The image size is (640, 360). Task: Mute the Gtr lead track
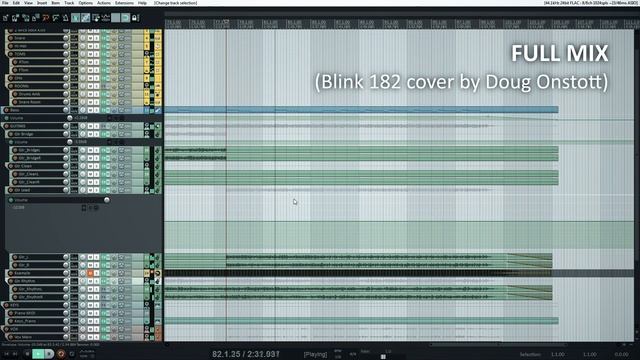[x=90, y=190]
